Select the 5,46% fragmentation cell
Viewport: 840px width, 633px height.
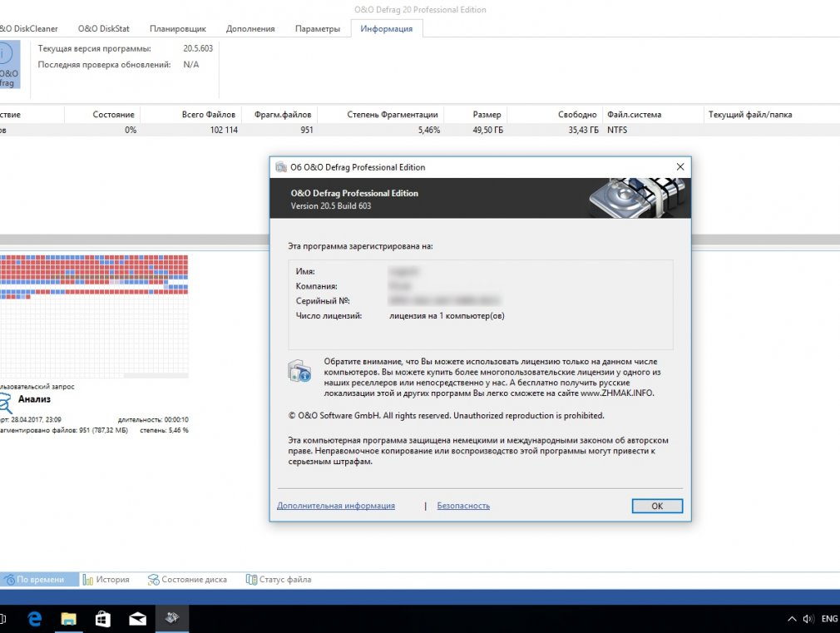coord(428,131)
